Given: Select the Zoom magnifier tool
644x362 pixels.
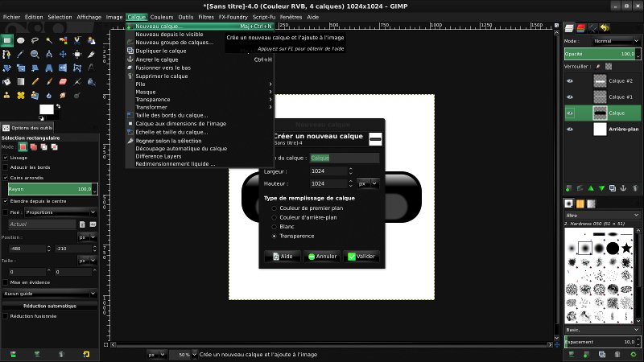Looking at the screenshot, I should pos(35,54).
